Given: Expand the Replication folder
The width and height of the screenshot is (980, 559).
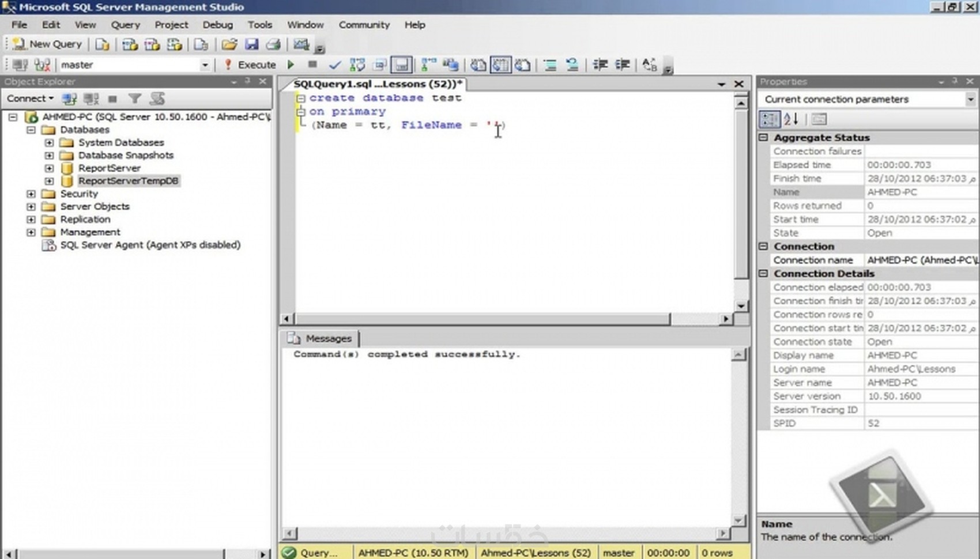Looking at the screenshot, I should coord(31,220).
